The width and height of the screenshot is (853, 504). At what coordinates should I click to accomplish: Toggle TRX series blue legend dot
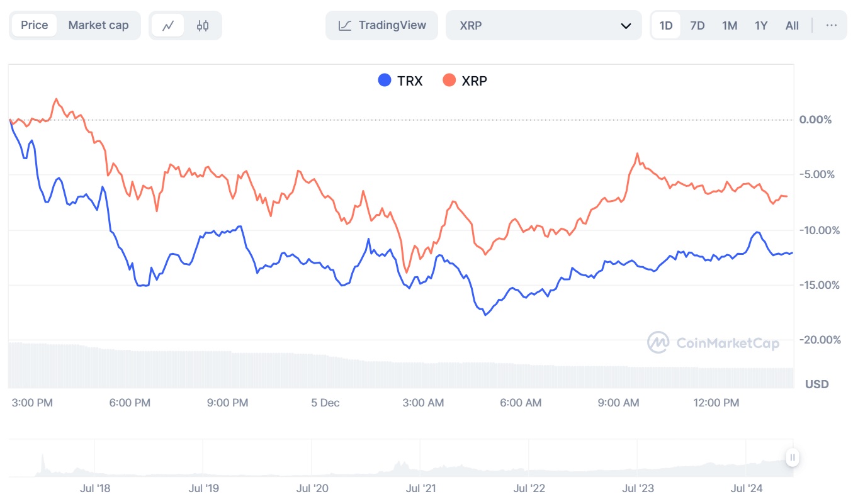tap(384, 80)
